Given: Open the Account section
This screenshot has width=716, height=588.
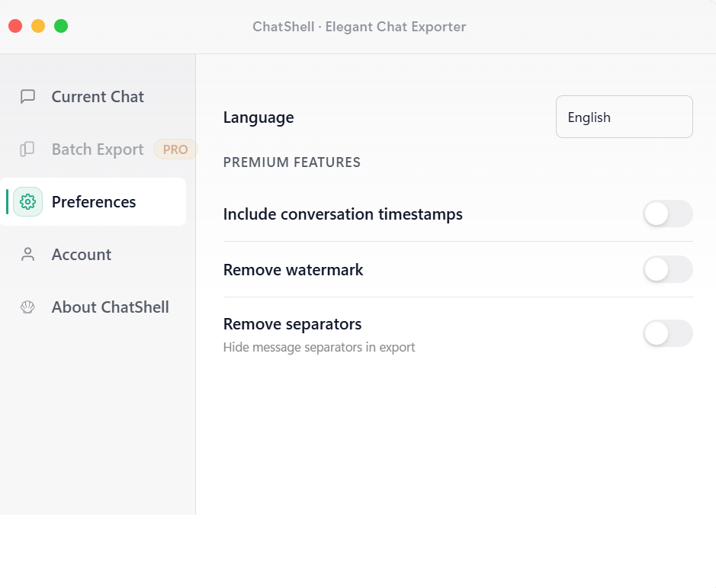Looking at the screenshot, I should [x=81, y=254].
